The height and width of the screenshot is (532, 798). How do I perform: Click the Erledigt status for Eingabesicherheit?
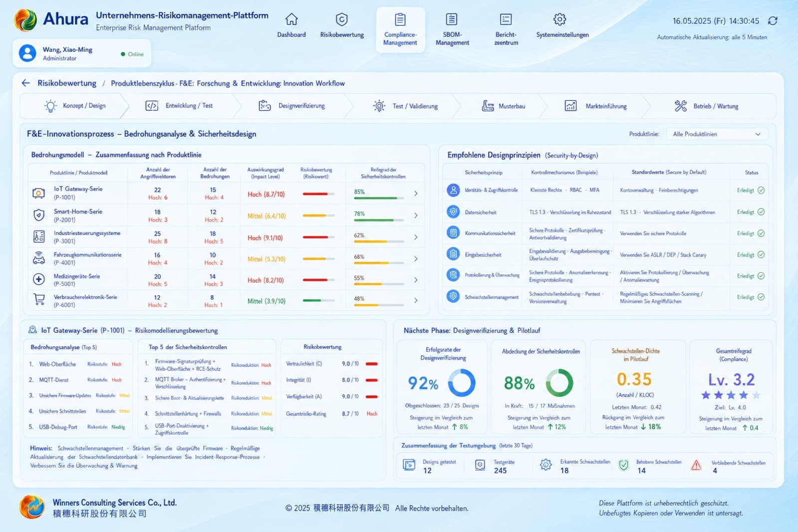point(751,255)
